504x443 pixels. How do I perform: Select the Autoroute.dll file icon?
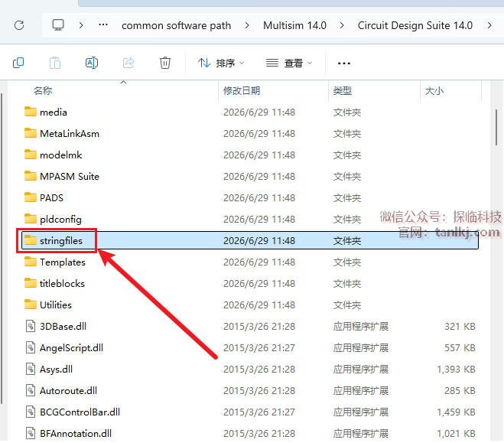tap(31, 391)
